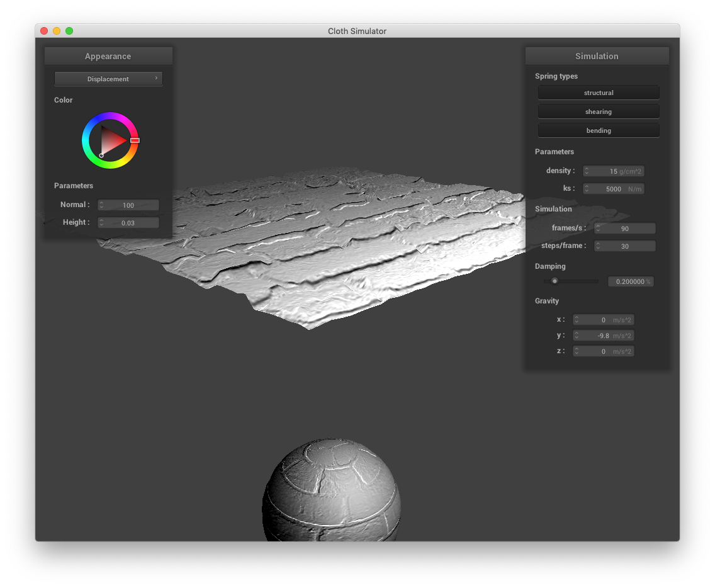The width and height of the screenshot is (715, 588).
Task: Click the red hue selector marker
Action: point(135,140)
